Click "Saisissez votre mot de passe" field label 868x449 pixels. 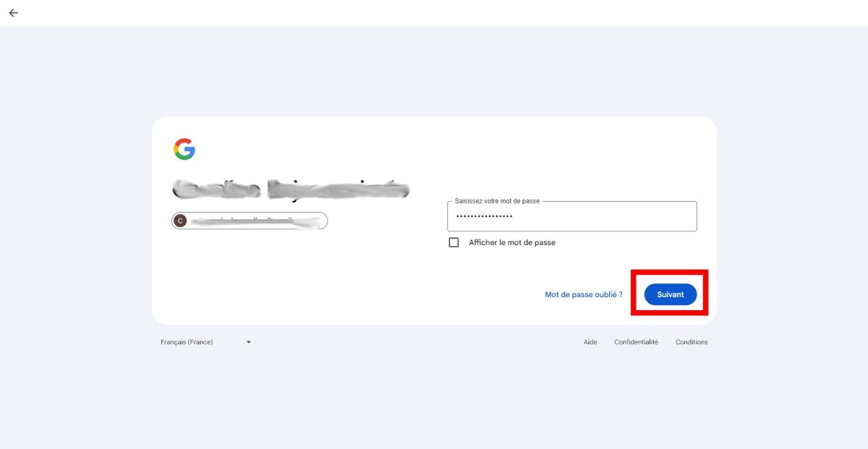497,201
